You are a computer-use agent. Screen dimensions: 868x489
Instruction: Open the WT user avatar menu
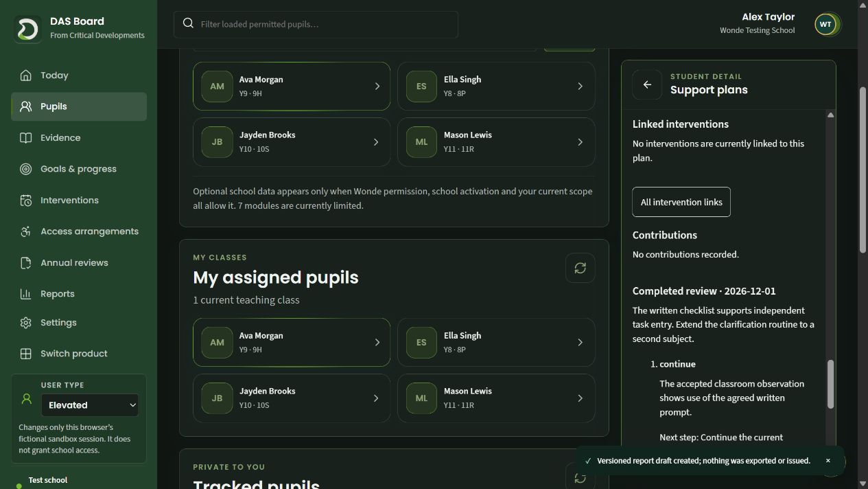[826, 24]
